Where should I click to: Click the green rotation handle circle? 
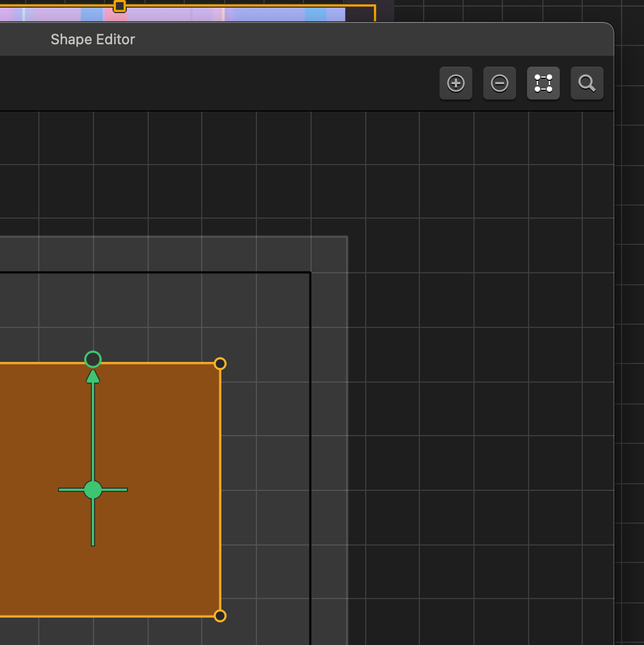[93, 359]
